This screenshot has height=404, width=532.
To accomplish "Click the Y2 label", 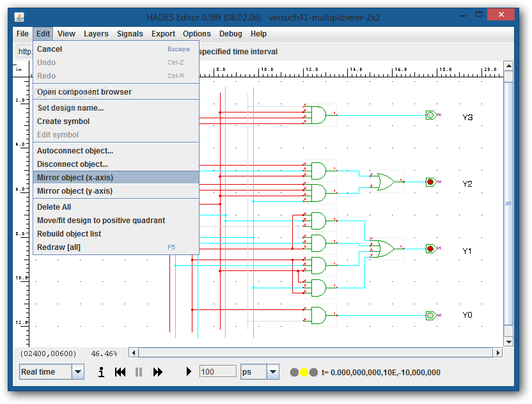I will [x=467, y=184].
